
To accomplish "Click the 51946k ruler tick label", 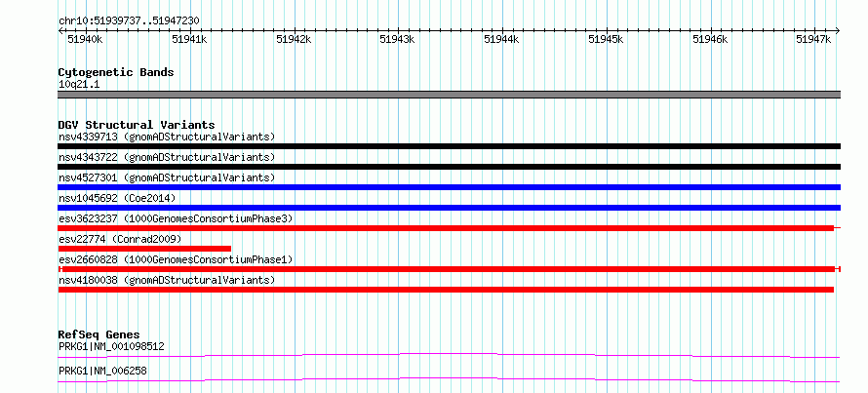I will click(x=710, y=39).
